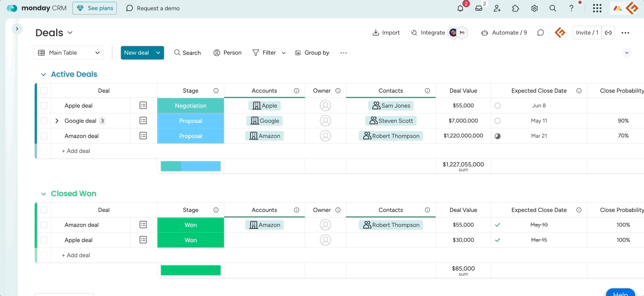The height and width of the screenshot is (296, 644).
Task: Collapse the Active Deals group
Action: [x=43, y=74]
